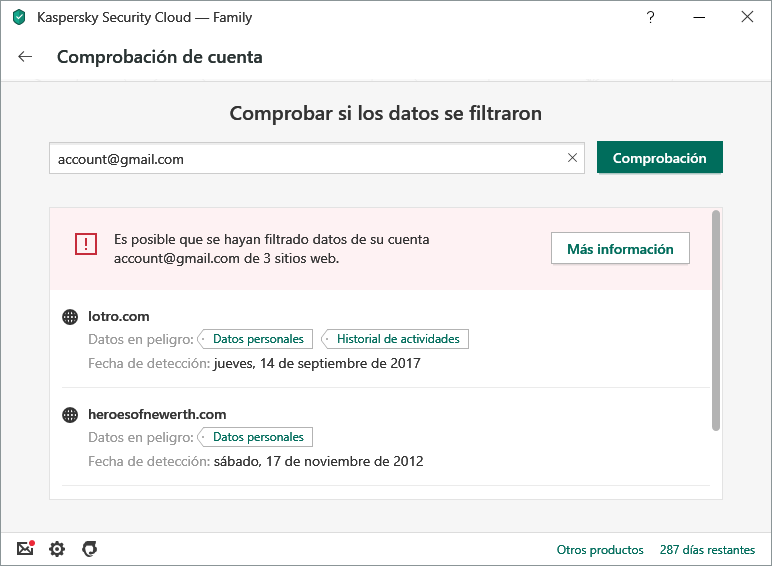
Task: Clear the email field with the X icon
Action: point(573,158)
